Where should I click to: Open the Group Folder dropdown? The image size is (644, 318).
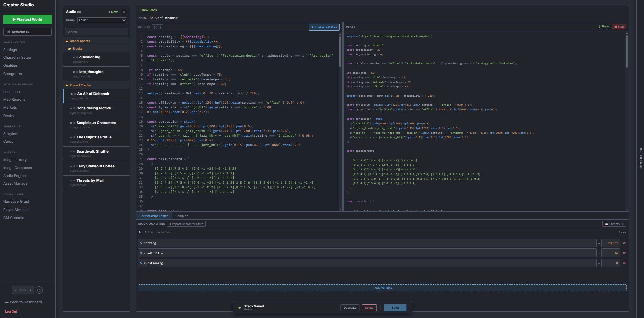(102, 20)
